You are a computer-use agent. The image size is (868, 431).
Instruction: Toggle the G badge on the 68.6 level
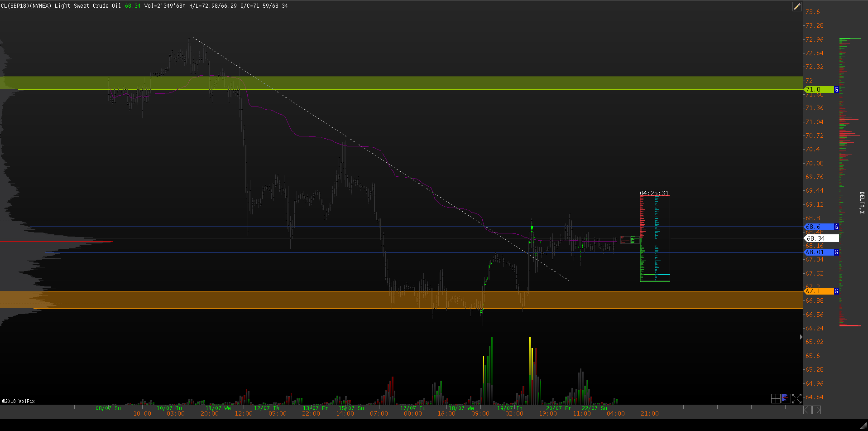coord(836,227)
